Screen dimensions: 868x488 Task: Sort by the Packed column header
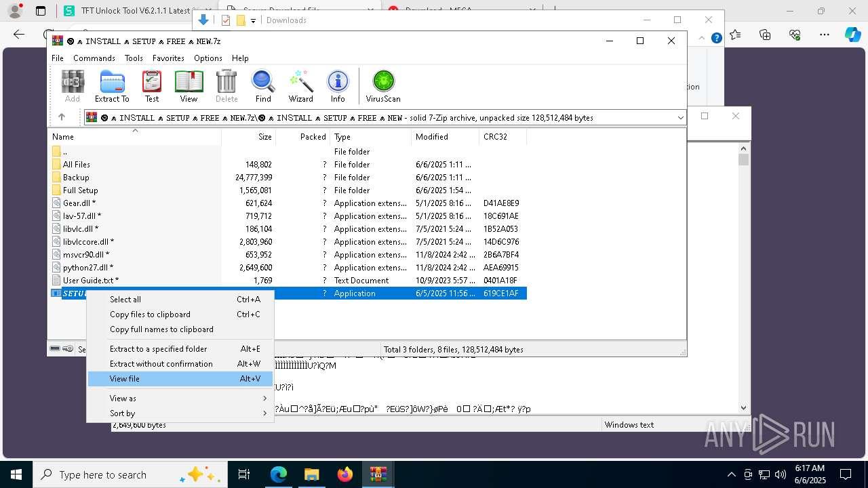(x=302, y=137)
